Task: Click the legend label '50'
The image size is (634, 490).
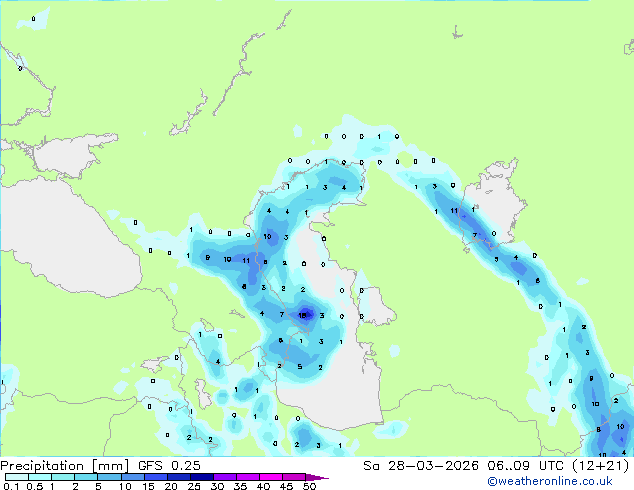Action: 309,486
